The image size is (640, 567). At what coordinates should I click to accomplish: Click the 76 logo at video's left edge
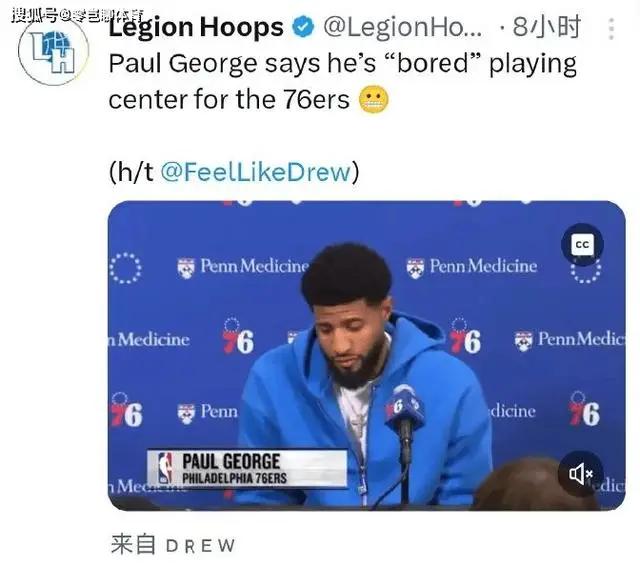point(126,411)
